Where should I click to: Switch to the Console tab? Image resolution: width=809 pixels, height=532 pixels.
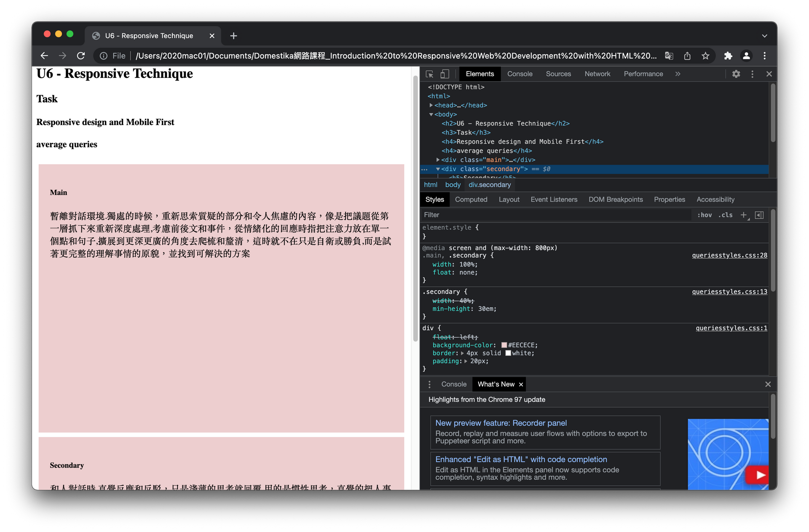pyautogui.click(x=520, y=74)
